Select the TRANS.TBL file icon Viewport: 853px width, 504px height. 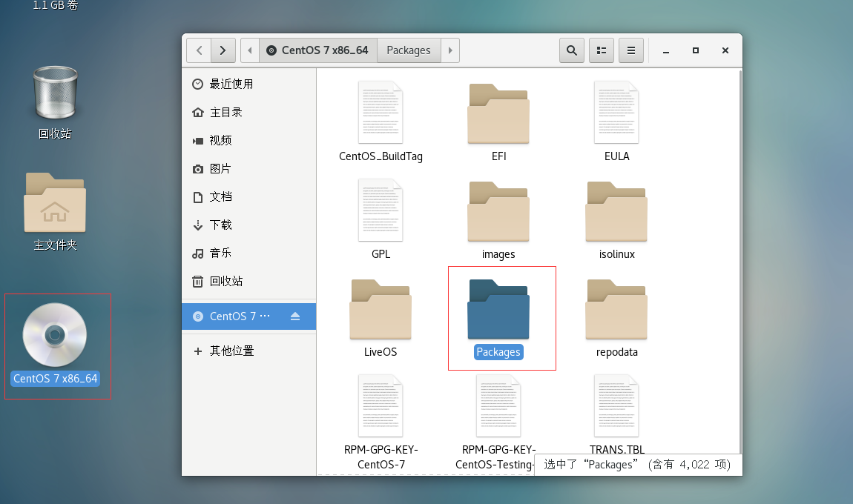tap(616, 405)
